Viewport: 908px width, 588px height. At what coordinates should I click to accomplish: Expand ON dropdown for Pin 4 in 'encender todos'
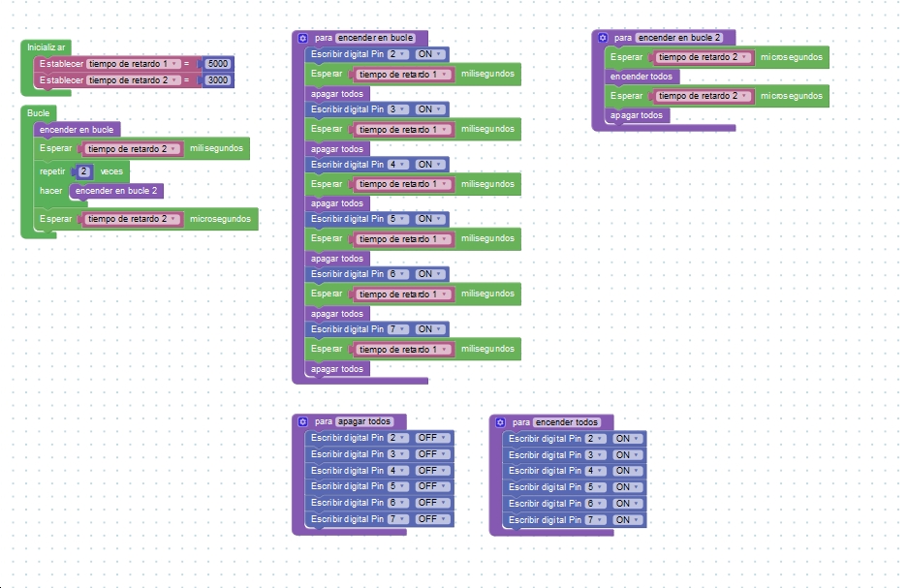tap(626, 471)
